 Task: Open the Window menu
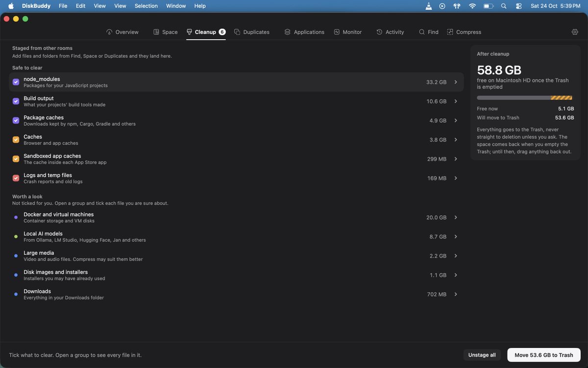click(x=176, y=6)
